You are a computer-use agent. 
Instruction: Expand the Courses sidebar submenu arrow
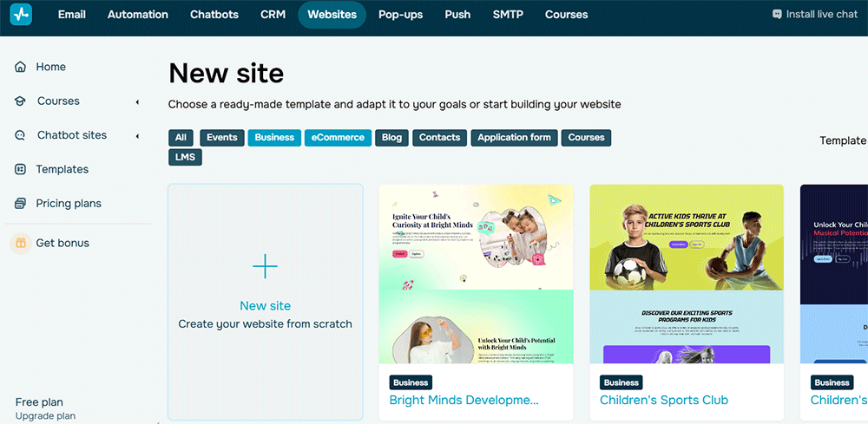pos(137,102)
